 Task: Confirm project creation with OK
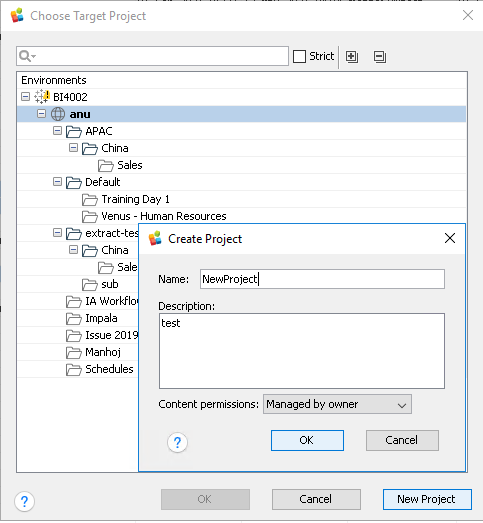click(307, 440)
